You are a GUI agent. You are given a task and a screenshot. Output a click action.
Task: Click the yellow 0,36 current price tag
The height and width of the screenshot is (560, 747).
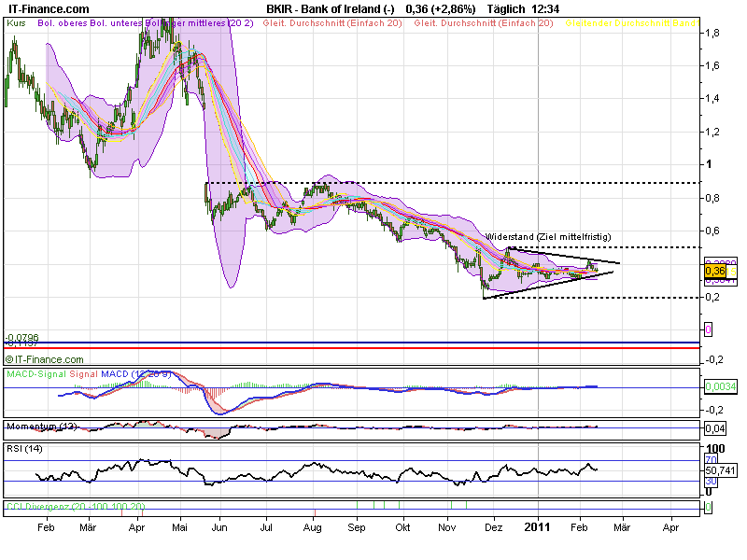pyautogui.click(x=715, y=271)
